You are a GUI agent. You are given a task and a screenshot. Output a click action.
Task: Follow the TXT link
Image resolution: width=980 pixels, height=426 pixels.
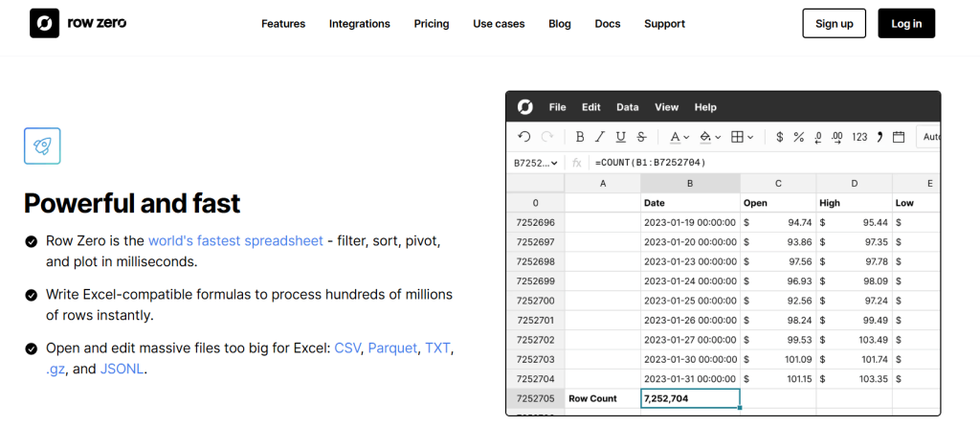click(437, 348)
